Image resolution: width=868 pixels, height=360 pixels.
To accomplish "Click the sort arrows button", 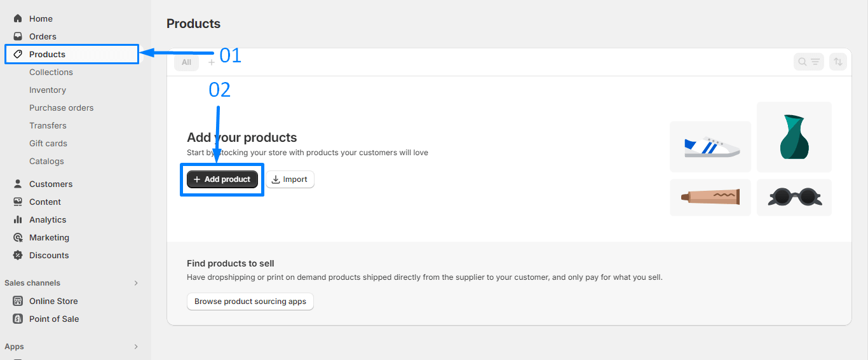I will coord(838,62).
